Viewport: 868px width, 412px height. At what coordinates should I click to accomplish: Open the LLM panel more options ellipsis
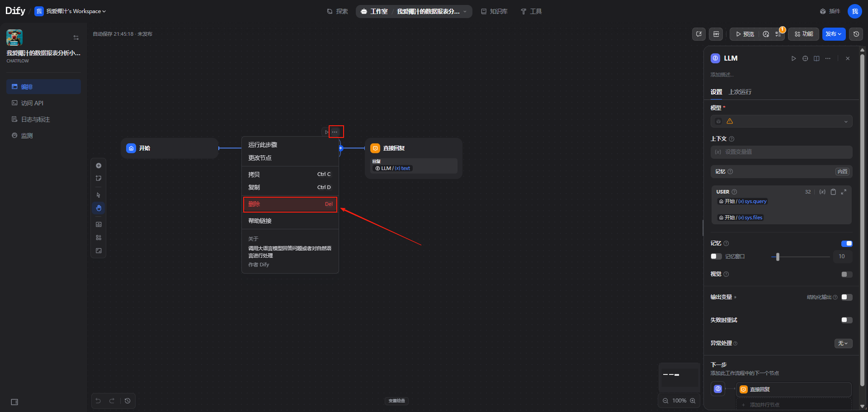tap(828, 58)
